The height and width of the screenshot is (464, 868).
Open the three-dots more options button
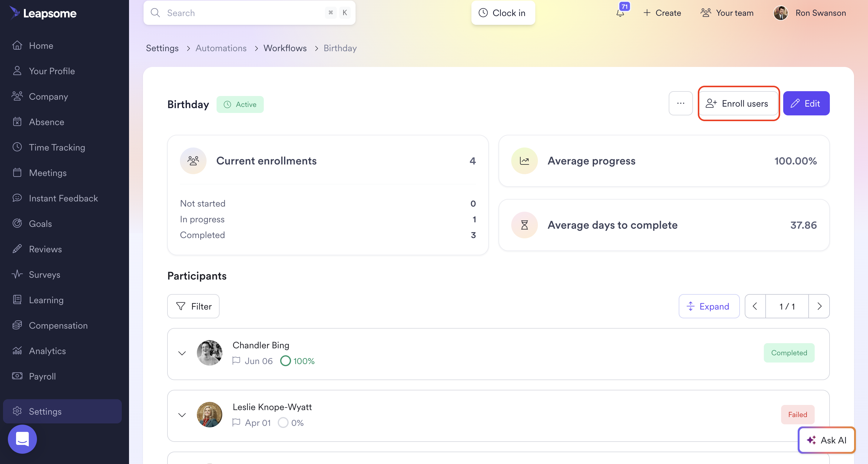680,104
